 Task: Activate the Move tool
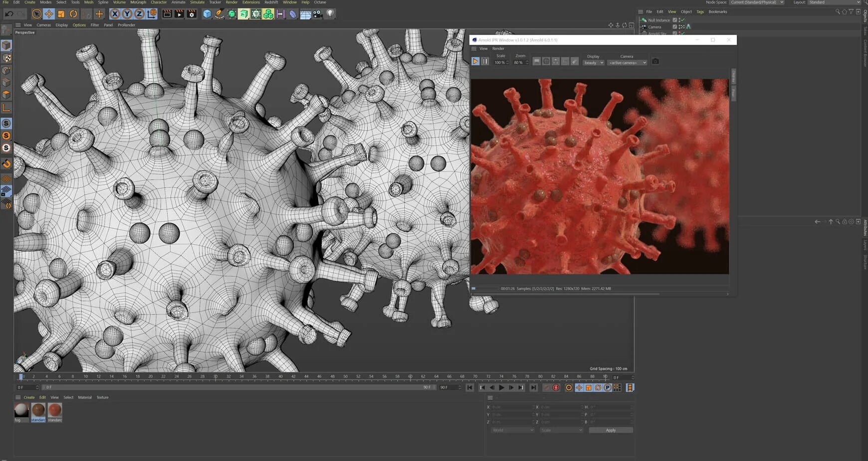coord(48,14)
